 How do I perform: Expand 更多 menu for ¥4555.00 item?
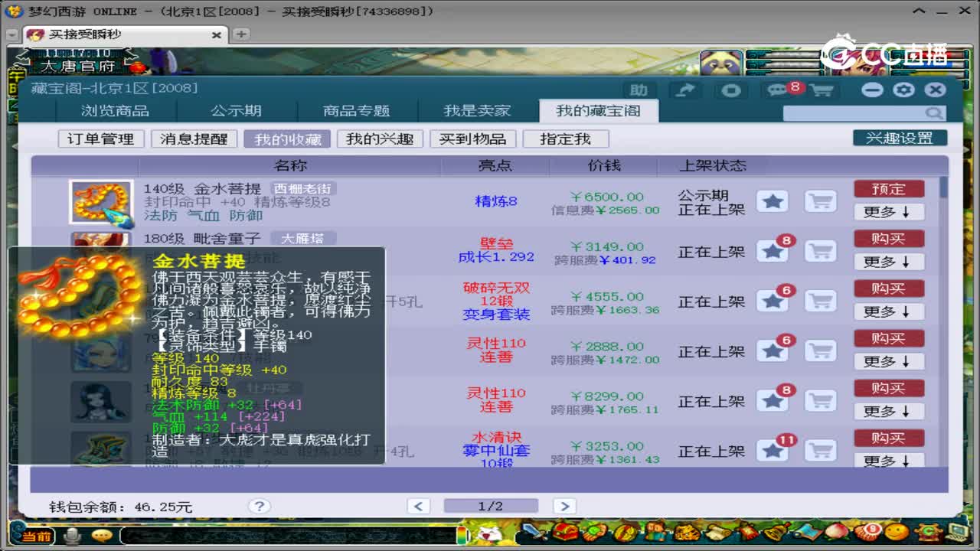[x=889, y=311]
